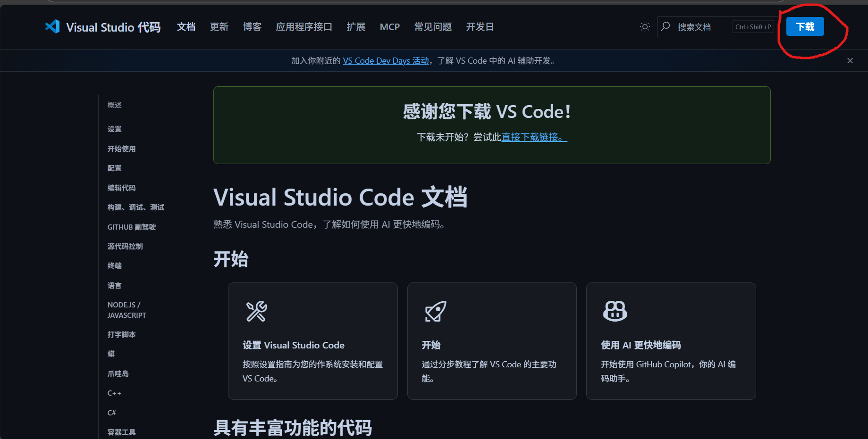868x439 pixels.
Task: Open the 开始 card title link
Action: click(431, 345)
